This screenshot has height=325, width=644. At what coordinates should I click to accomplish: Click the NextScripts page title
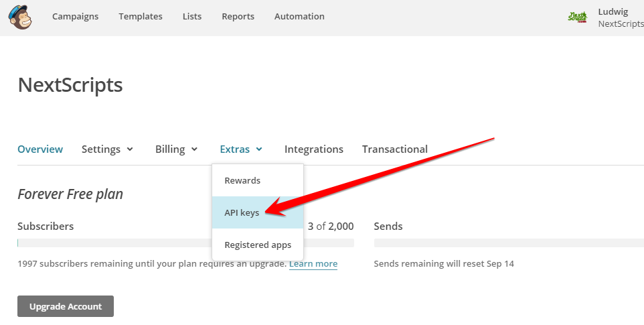[x=70, y=85]
